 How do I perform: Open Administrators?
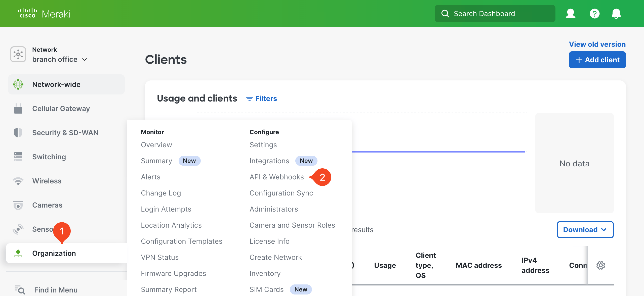click(x=274, y=209)
